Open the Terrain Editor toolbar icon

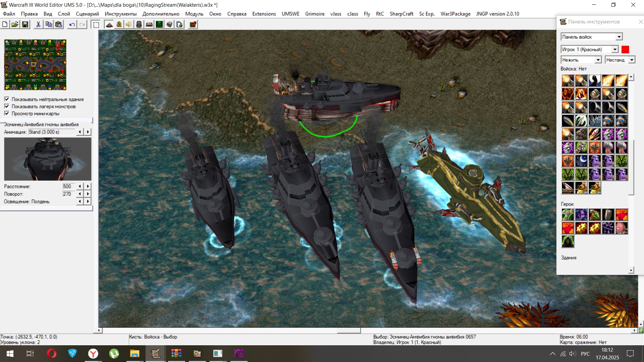pyautogui.click(x=109, y=24)
